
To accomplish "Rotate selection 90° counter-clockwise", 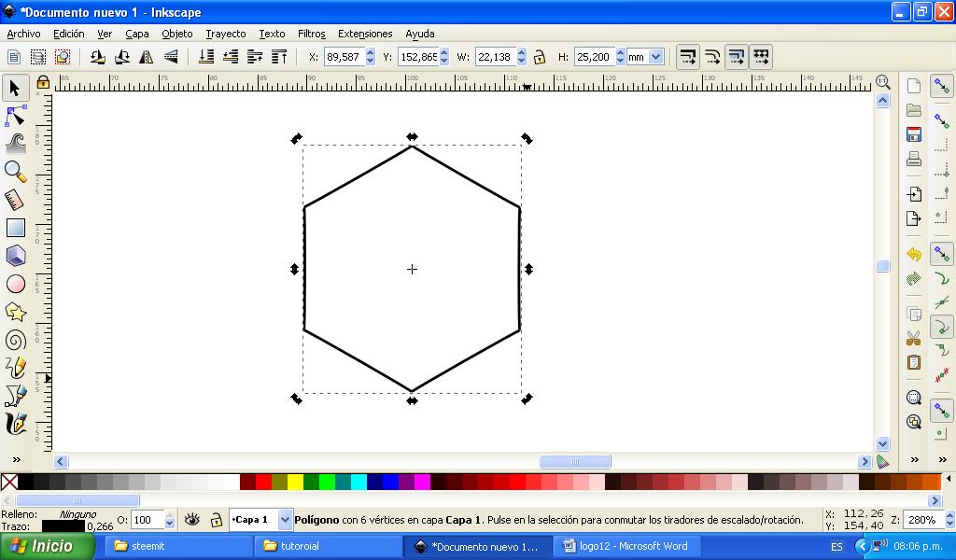I will 97,57.
